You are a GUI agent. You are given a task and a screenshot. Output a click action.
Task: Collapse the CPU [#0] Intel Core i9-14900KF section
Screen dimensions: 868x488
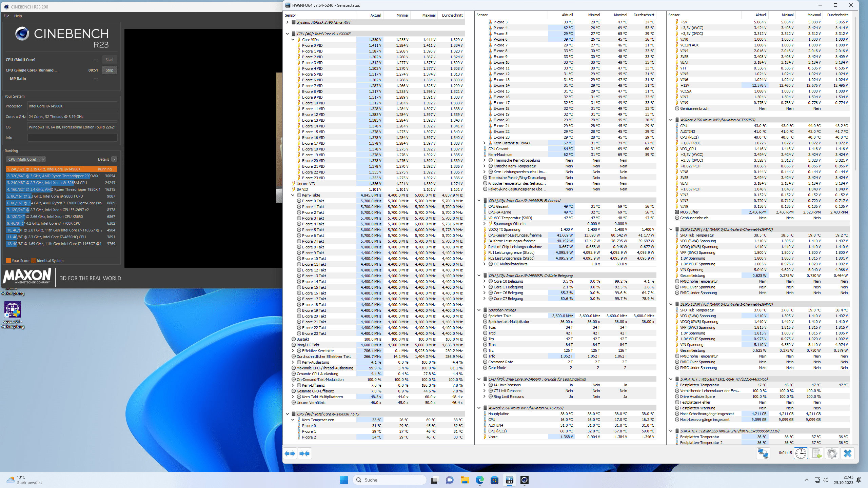[288, 34]
